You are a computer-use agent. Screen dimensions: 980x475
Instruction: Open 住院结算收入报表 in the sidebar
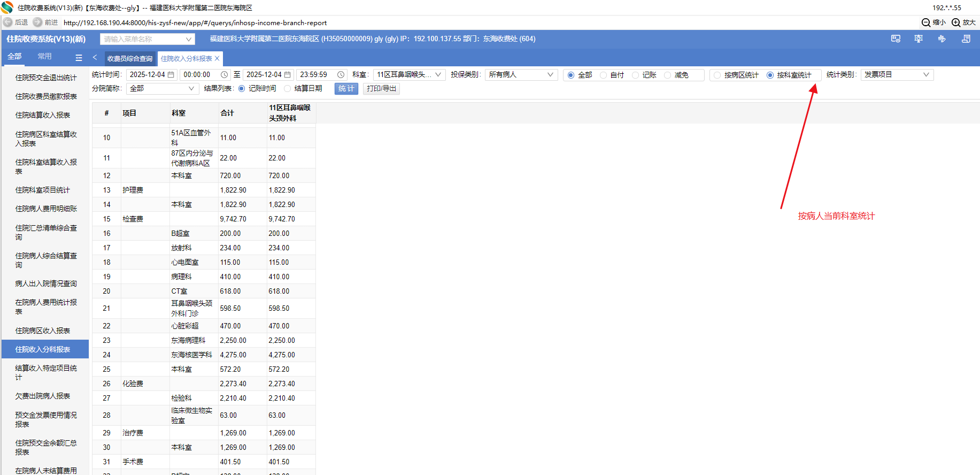tap(43, 115)
